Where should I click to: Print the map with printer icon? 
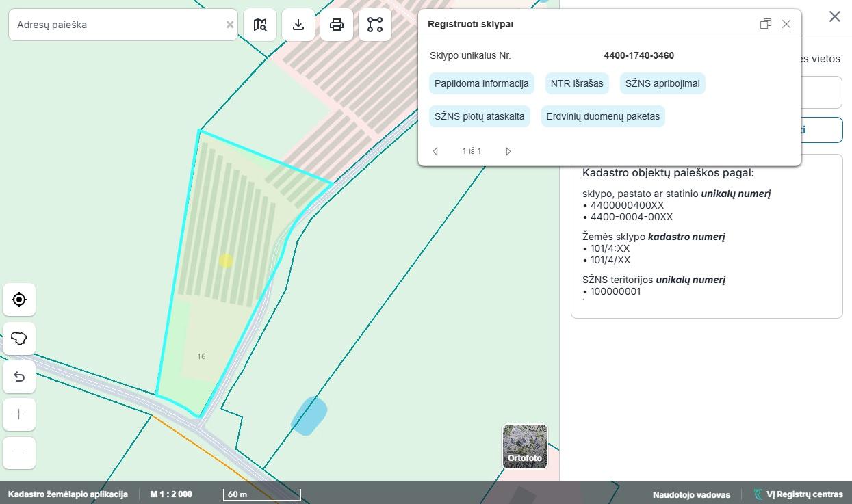point(337,25)
